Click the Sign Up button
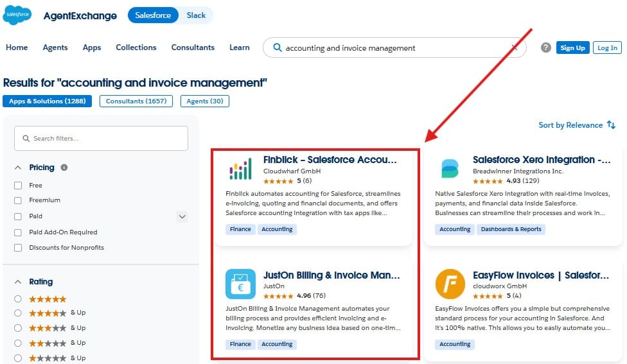The height and width of the screenshot is (364, 627). 572,48
